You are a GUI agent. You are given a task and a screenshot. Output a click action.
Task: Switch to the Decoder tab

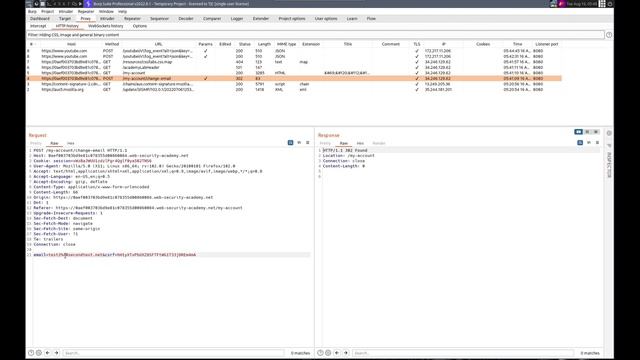186,19
